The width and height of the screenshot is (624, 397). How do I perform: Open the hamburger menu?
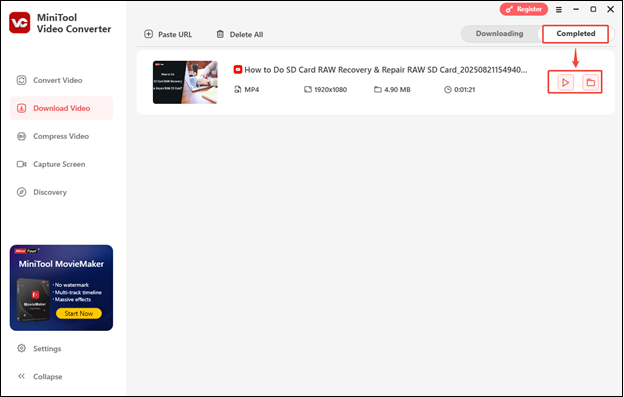pyautogui.click(x=559, y=10)
